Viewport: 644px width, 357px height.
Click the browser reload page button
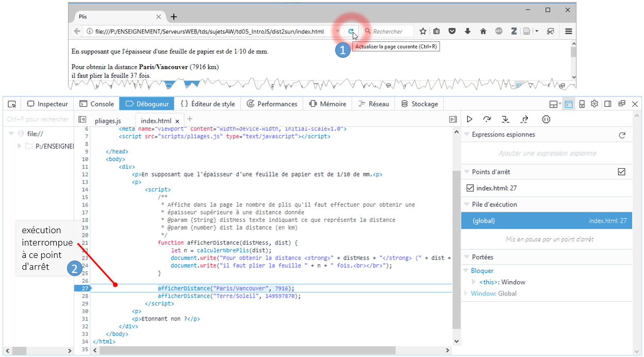coord(351,31)
